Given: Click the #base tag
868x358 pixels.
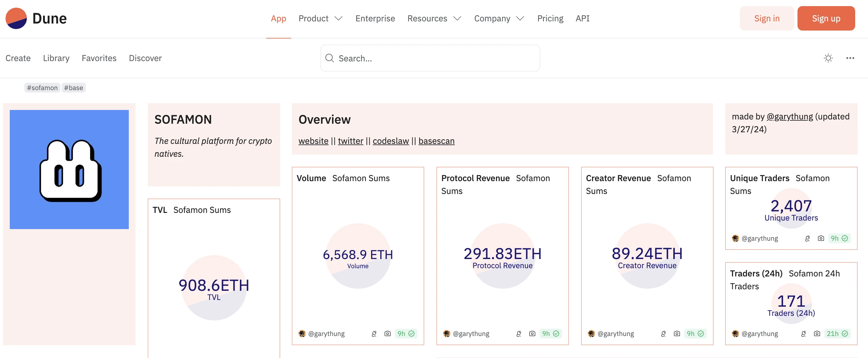Looking at the screenshot, I should pyautogui.click(x=74, y=88).
